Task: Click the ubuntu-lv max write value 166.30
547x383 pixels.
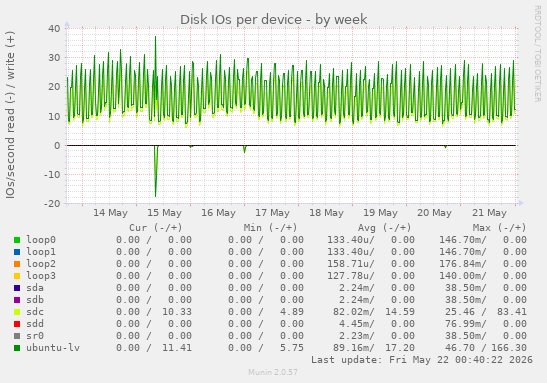Action: (x=509, y=348)
